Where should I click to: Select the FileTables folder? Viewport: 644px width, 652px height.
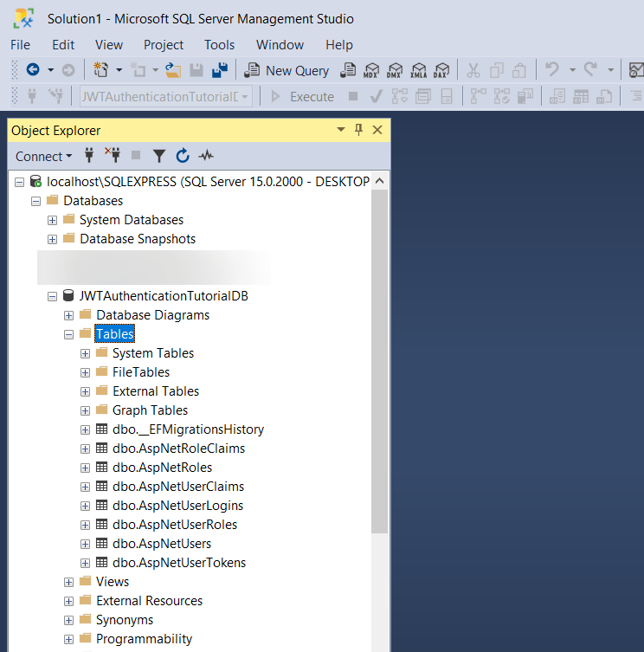[141, 372]
